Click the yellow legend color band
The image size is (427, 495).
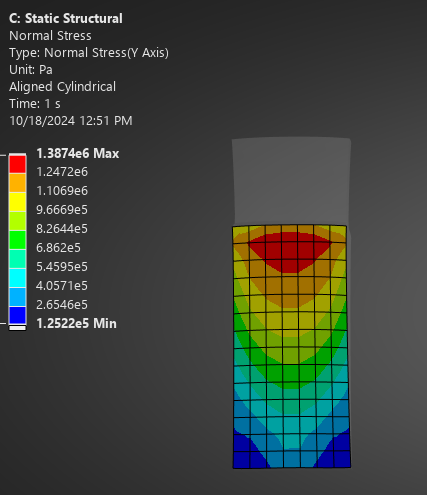(x=17, y=202)
